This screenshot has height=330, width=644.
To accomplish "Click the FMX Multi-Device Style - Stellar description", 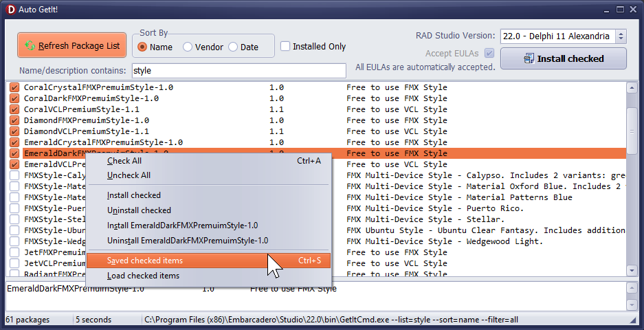I will tap(425, 219).
